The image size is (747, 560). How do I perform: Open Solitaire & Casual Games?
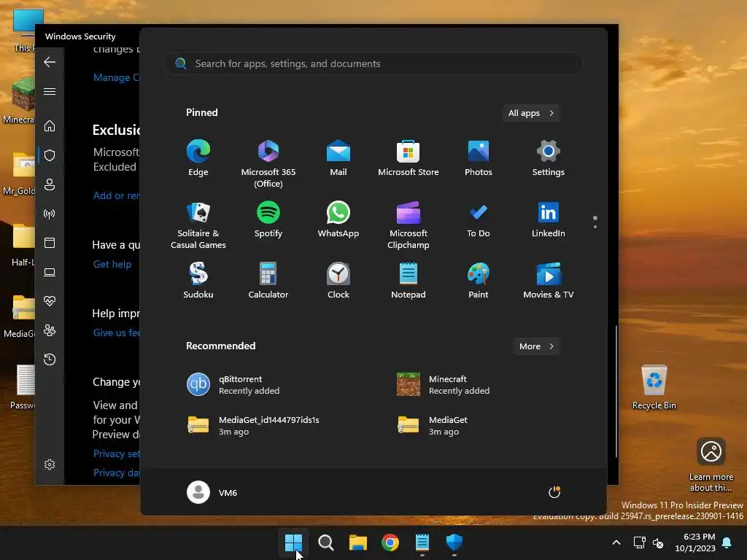click(198, 225)
